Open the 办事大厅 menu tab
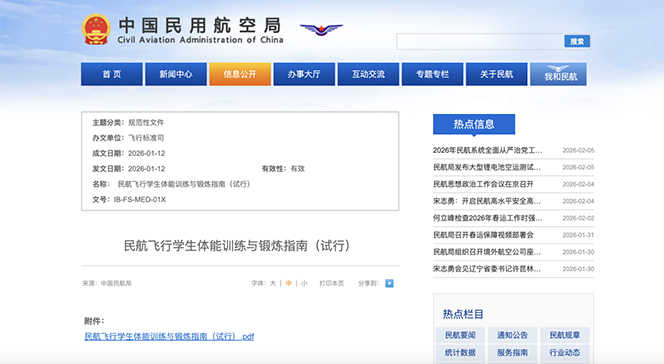The height and width of the screenshot is (364, 664). pyautogui.click(x=304, y=74)
